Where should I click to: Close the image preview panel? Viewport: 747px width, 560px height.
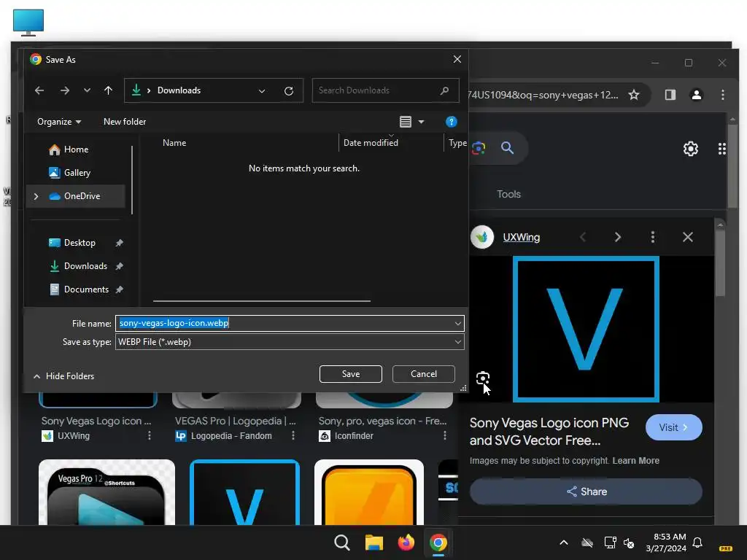click(687, 237)
